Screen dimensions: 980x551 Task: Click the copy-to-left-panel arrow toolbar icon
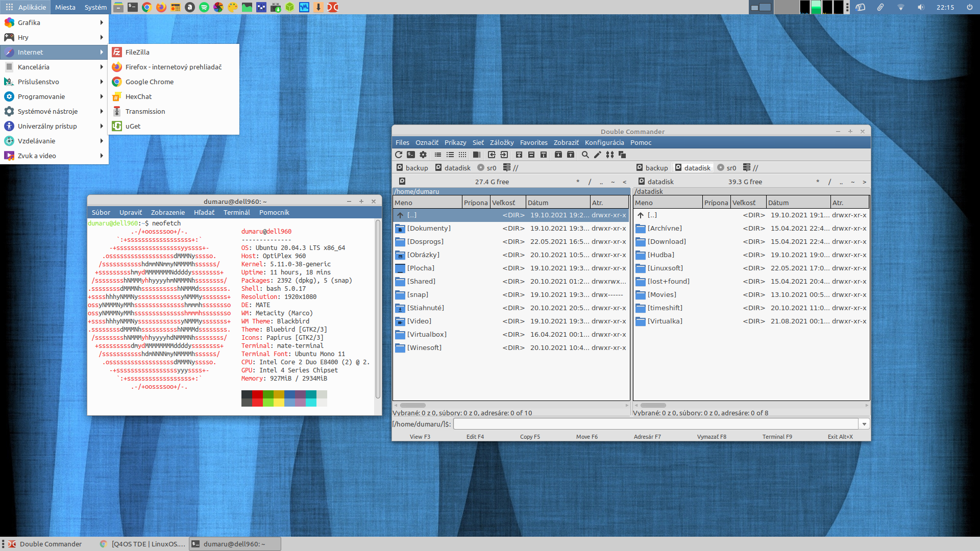(x=492, y=155)
